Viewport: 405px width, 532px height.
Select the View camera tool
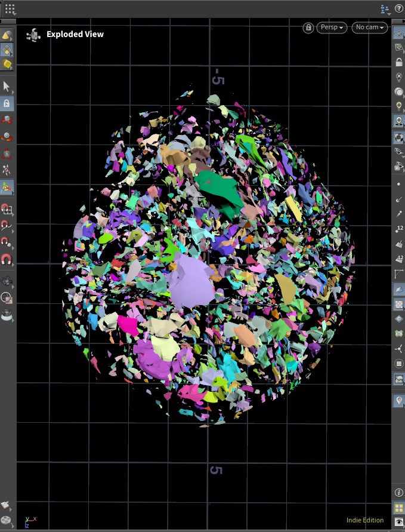[7, 281]
